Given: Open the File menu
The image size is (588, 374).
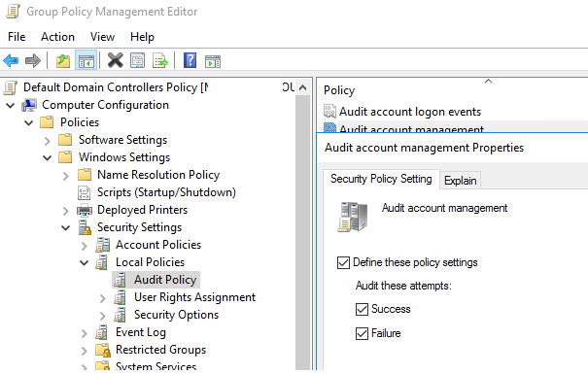Looking at the screenshot, I should (17, 37).
